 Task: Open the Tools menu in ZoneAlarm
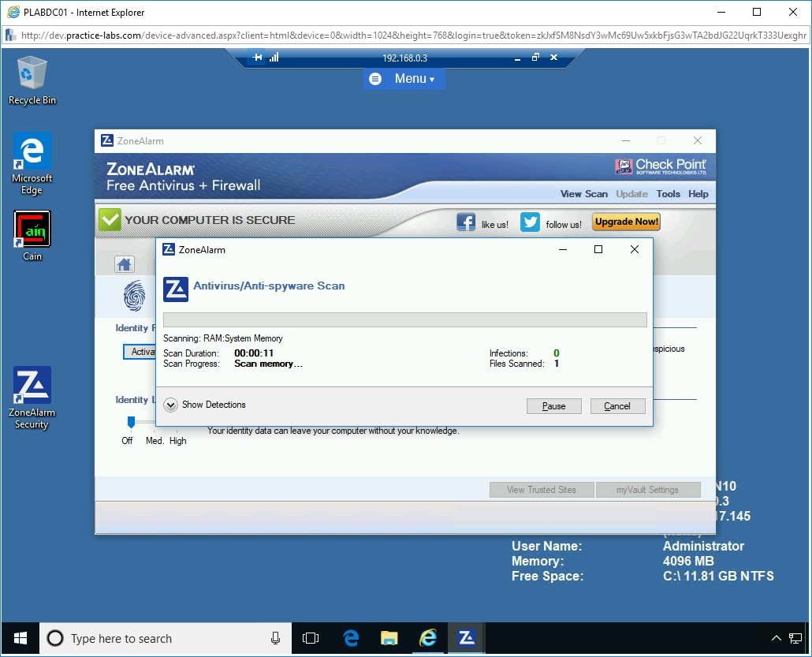668,193
